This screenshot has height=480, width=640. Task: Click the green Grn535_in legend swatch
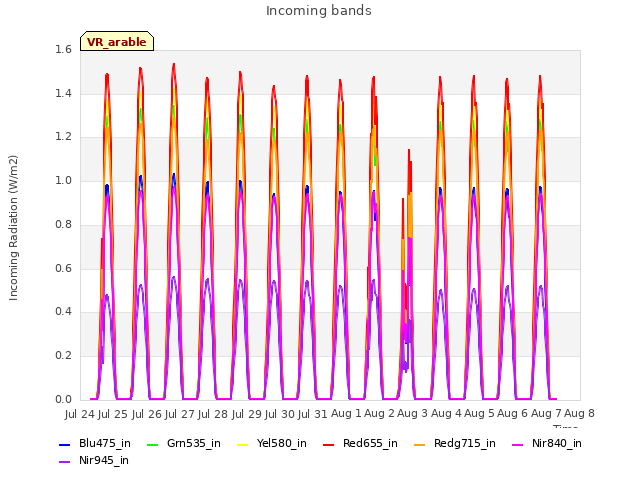click(x=152, y=444)
